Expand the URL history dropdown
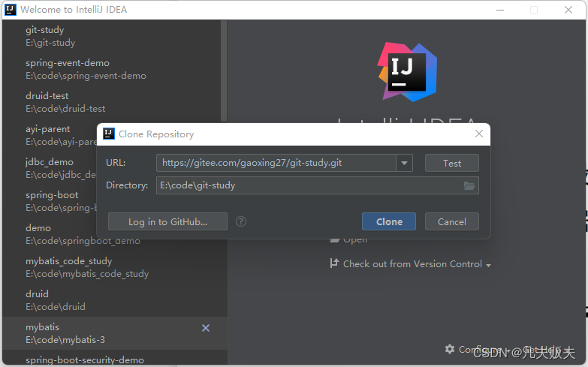The height and width of the screenshot is (367, 588). click(404, 163)
